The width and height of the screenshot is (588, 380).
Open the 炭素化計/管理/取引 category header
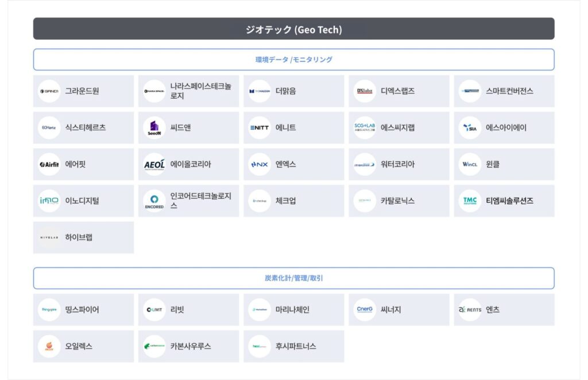tap(293, 278)
